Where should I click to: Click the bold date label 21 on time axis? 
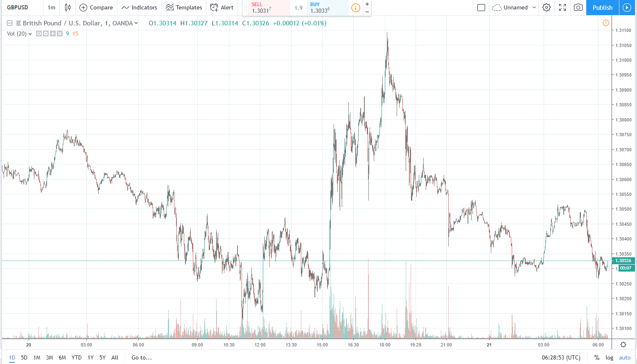489,345
